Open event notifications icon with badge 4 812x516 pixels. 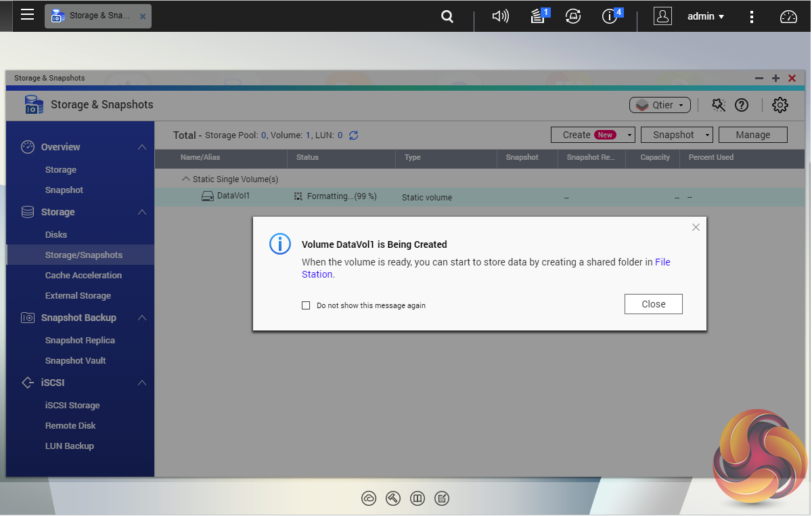(611, 16)
